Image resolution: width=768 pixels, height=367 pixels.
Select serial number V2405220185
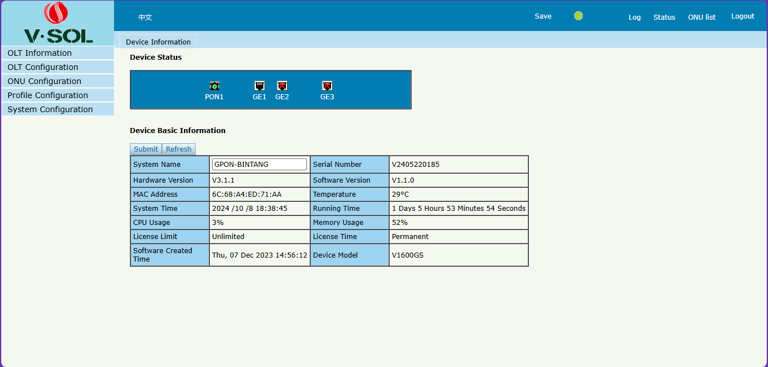pos(416,164)
